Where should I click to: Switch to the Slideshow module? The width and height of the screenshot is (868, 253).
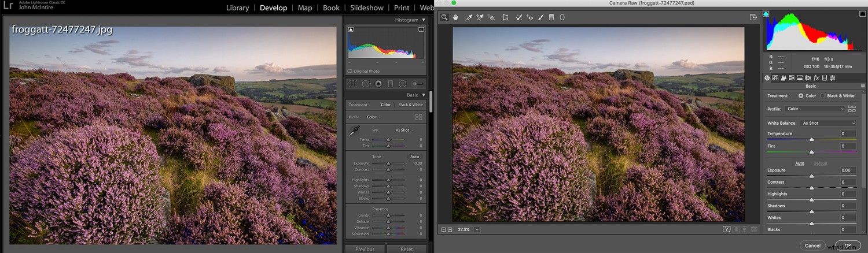click(x=366, y=8)
